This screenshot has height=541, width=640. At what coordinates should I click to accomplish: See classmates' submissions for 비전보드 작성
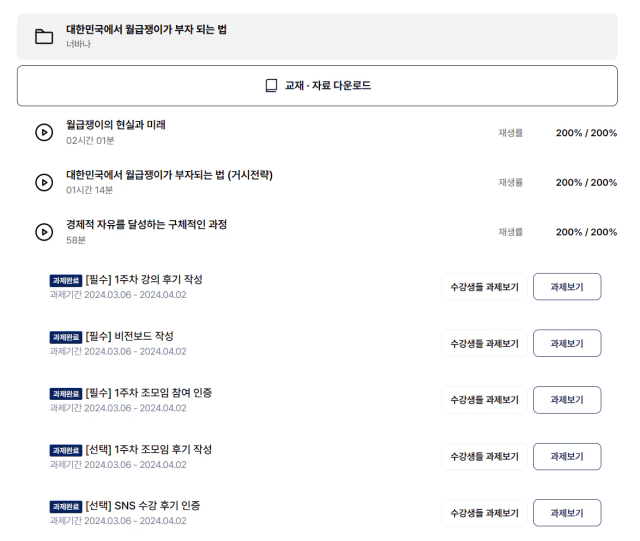click(x=484, y=343)
